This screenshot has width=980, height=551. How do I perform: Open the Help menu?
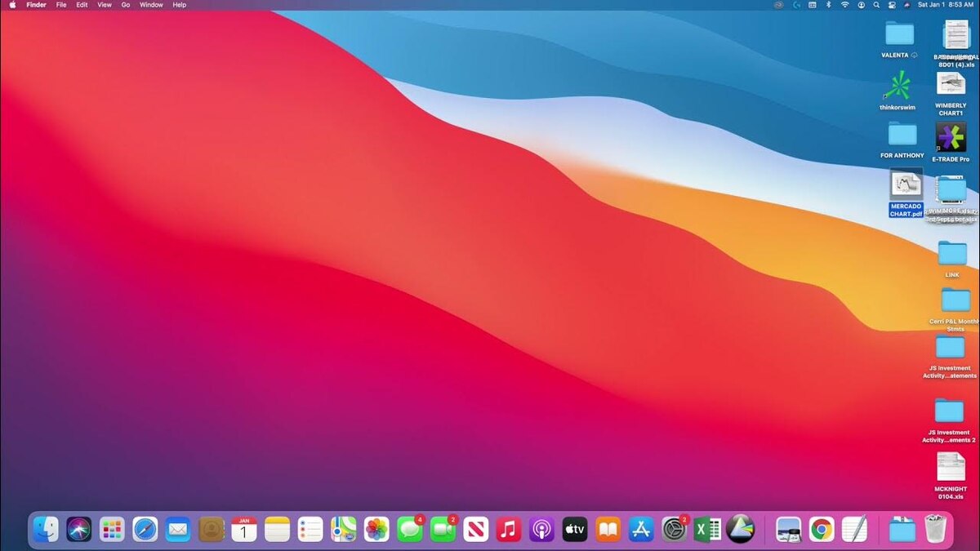[179, 5]
